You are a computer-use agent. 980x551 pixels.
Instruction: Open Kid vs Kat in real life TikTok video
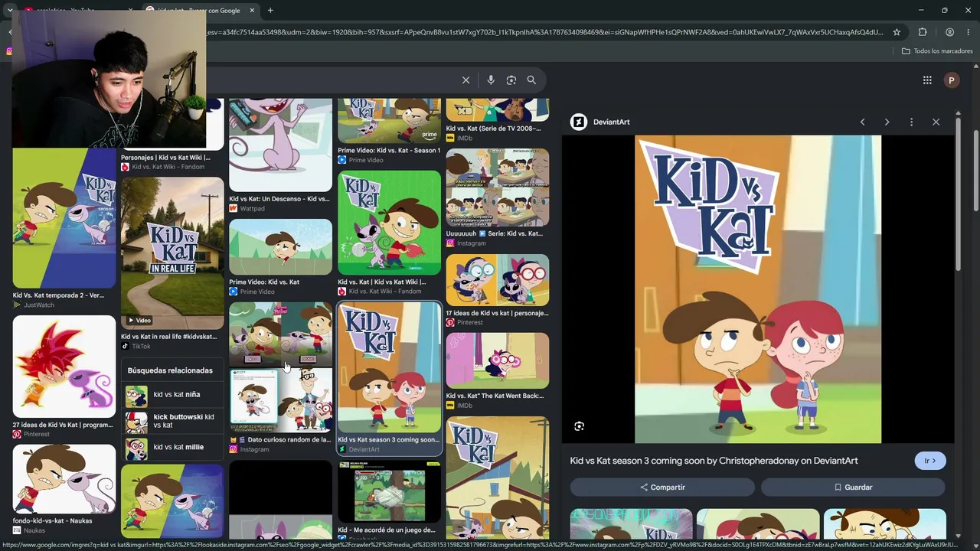coord(172,253)
